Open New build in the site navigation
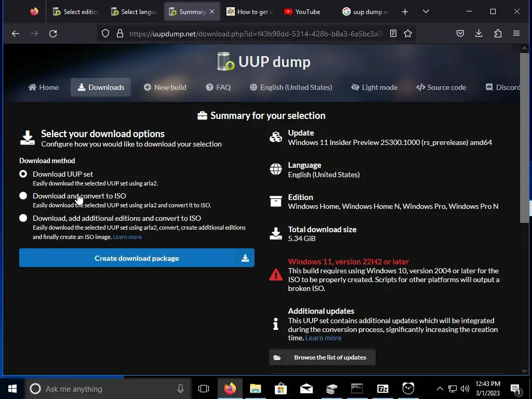This screenshot has width=532, height=399. [x=165, y=87]
